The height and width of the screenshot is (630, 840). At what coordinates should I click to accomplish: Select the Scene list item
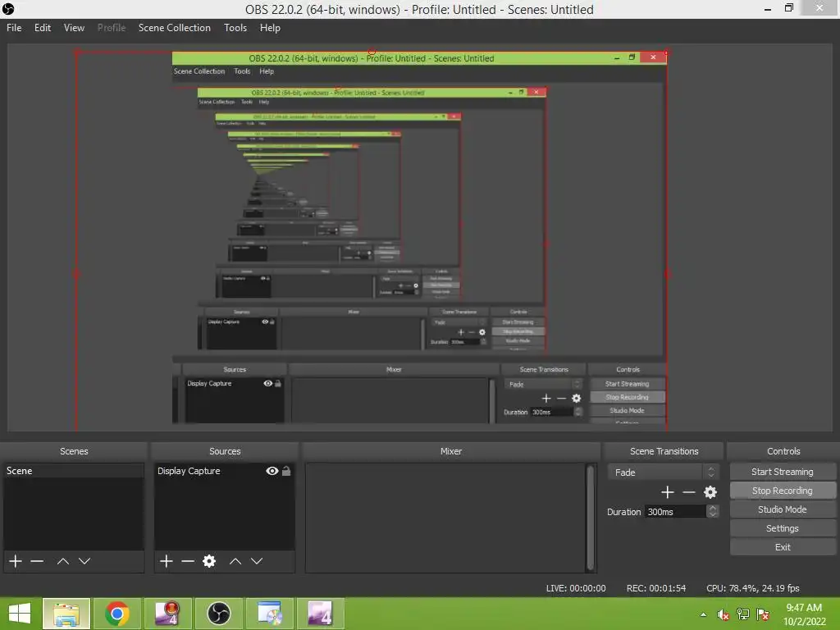point(73,471)
